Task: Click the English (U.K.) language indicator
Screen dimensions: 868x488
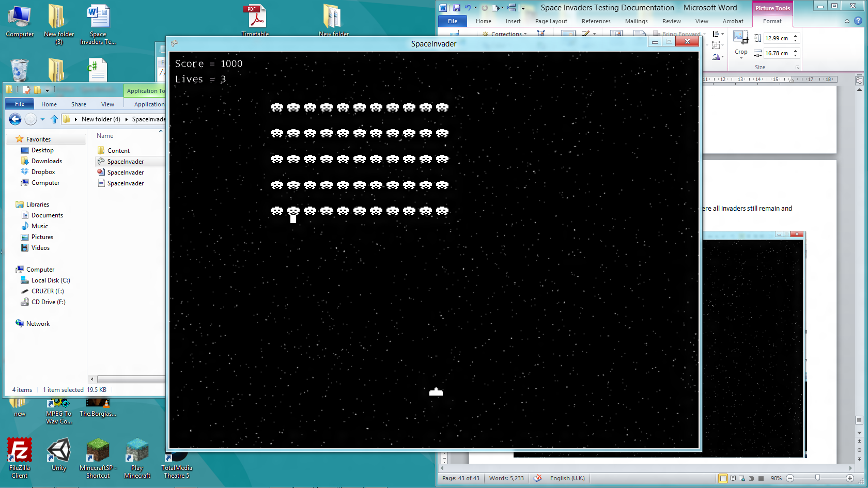Action: [567, 478]
